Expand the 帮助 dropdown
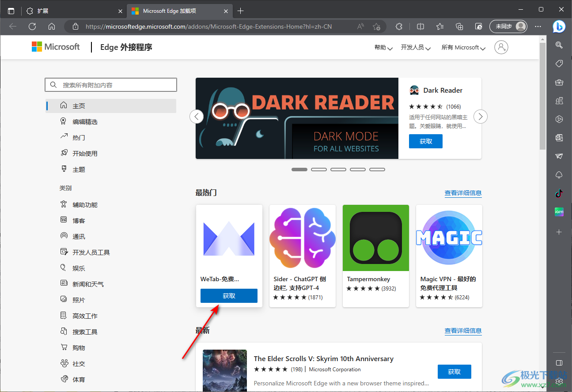The image size is (572, 392). [x=383, y=48]
